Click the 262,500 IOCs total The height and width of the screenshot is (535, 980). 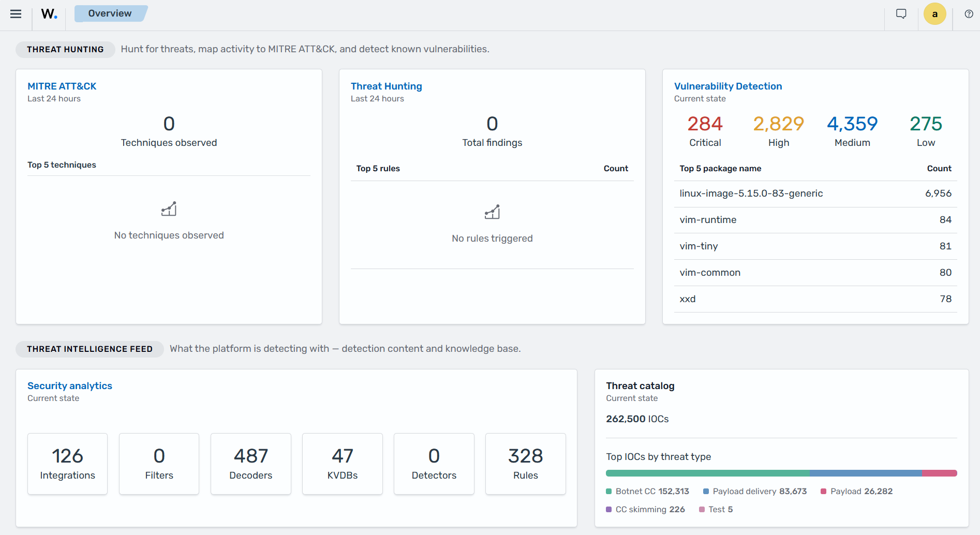click(x=637, y=419)
